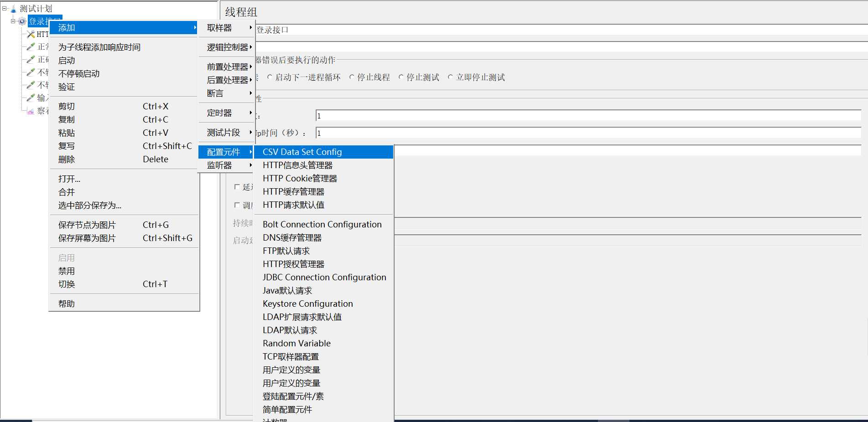Click the thread group name field containing 登录接口
Screen dimensions: 868x422
[561, 30]
